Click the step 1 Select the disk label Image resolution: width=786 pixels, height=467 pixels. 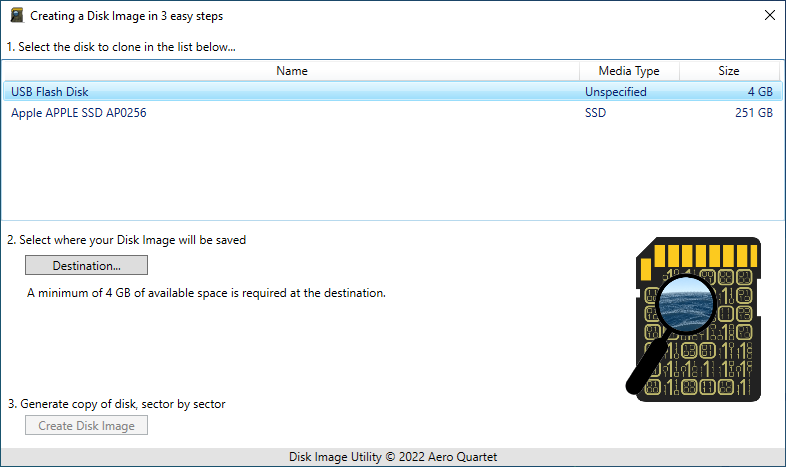click(121, 47)
